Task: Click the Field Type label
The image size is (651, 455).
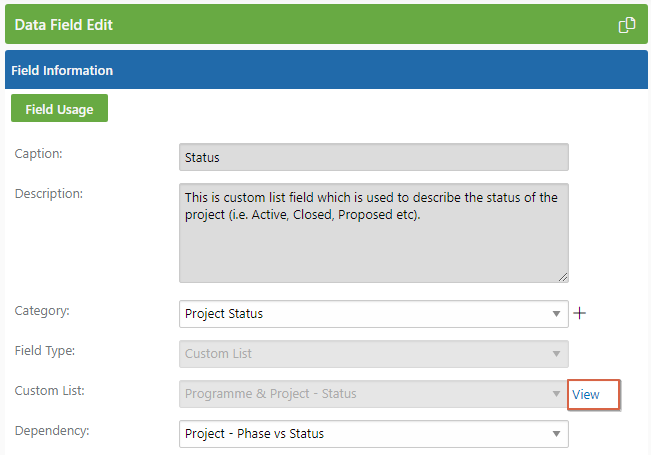Action: 45,351
